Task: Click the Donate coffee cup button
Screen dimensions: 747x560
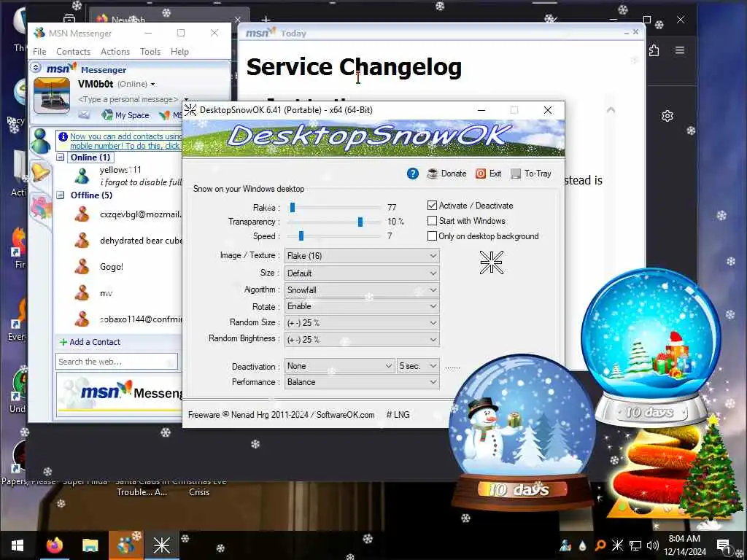Action: tap(447, 174)
